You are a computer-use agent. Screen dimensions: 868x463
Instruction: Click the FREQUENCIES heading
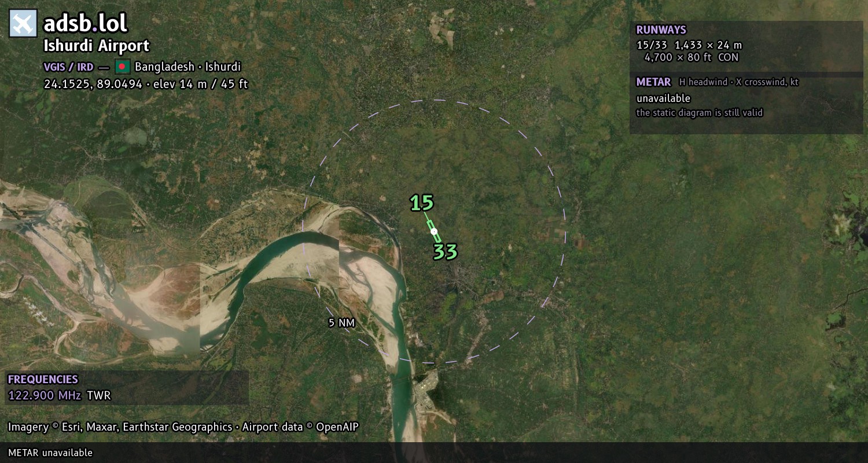click(x=43, y=380)
